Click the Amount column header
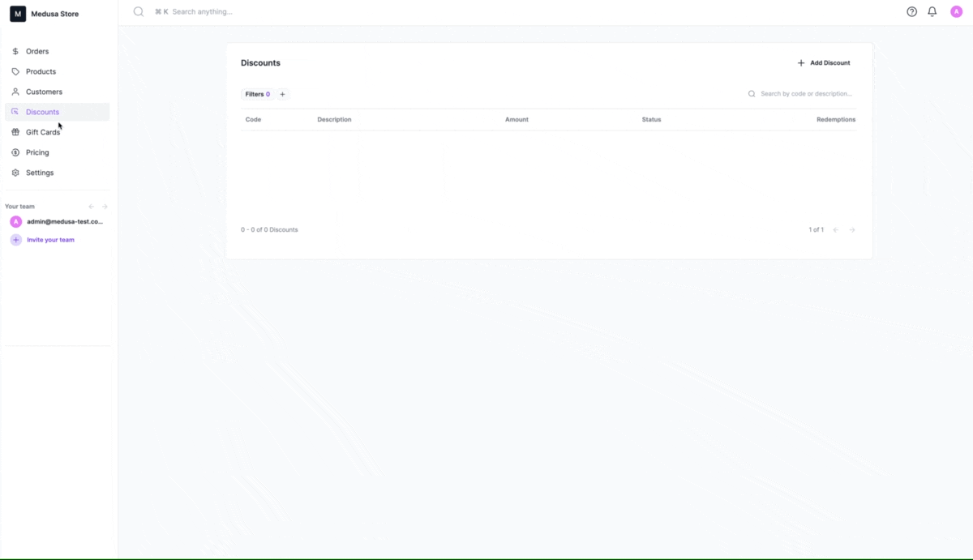This screenshot has height=560, width=973. (x=517, y=119)
